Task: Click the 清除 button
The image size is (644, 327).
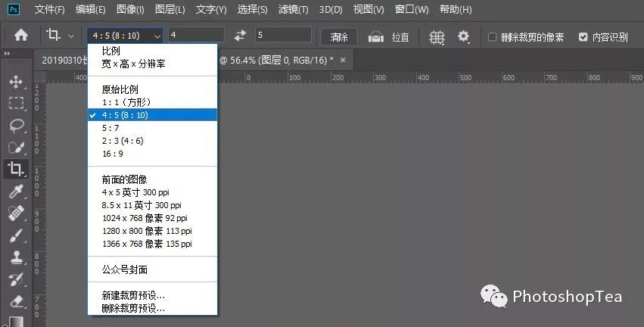Action: (339, 37)
